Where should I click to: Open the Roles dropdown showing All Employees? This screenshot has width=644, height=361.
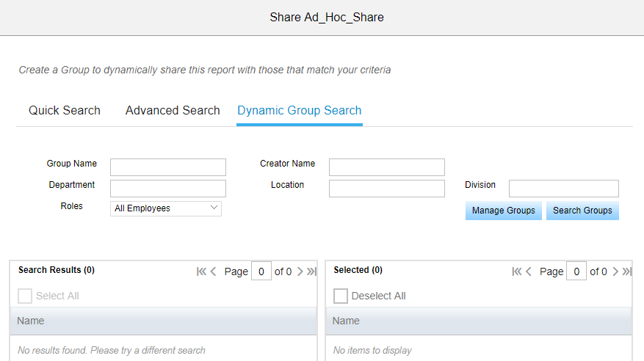(x=166, y=208)
